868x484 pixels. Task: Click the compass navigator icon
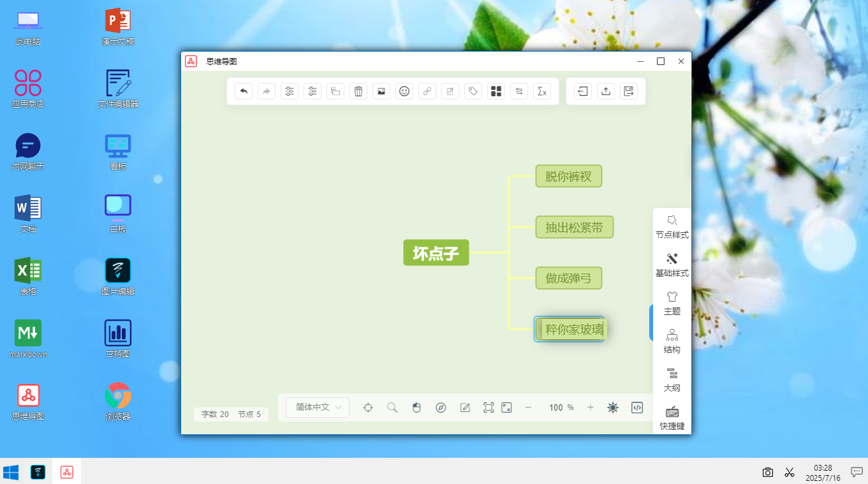pyautogui.click(x=441, y=407)
